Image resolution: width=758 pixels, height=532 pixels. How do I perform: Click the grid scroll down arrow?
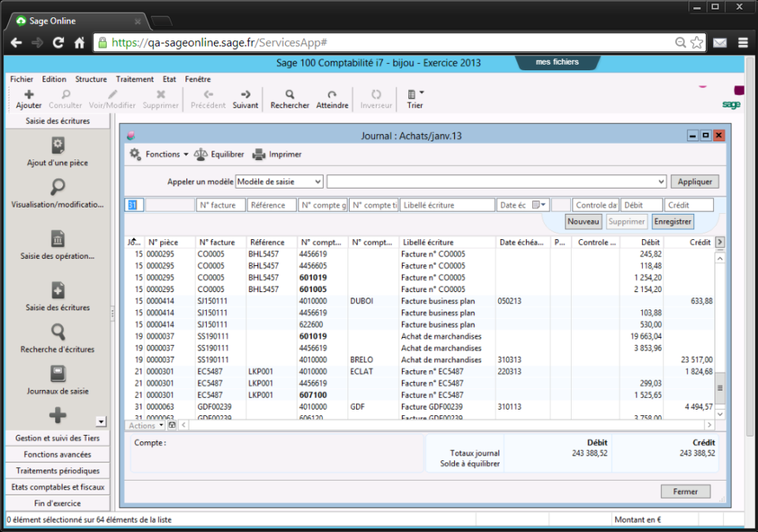[x=720, y=414]
